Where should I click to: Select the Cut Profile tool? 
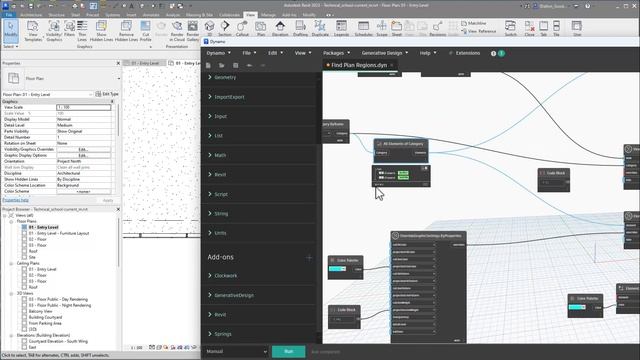(x=145, y=30)
